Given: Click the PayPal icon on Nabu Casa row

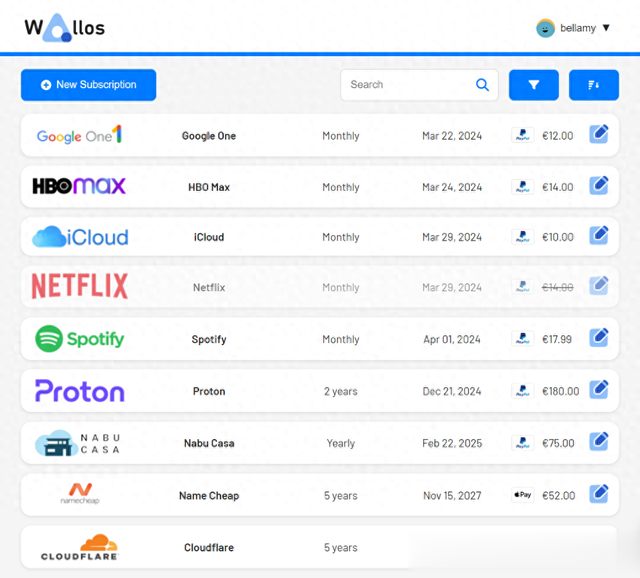Looking at the screenshot, I should [523, 442].
